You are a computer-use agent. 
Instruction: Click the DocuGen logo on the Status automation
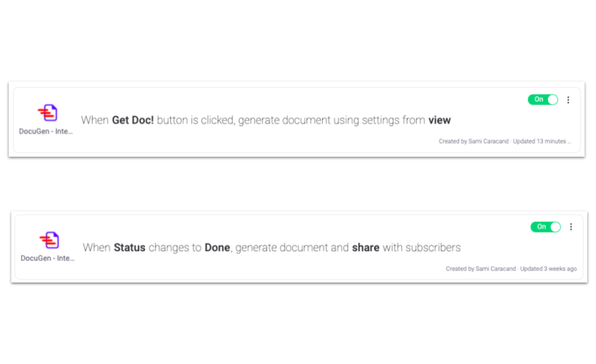pos(49,240)
